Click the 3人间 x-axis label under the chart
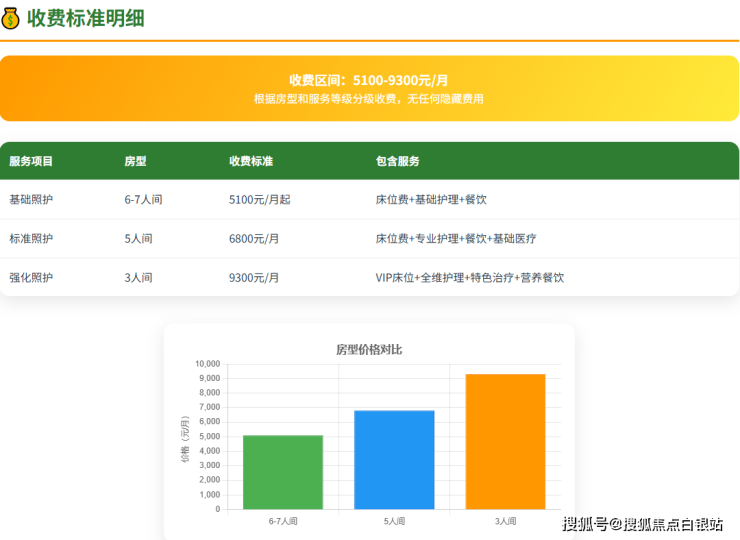 coord(505,521)
